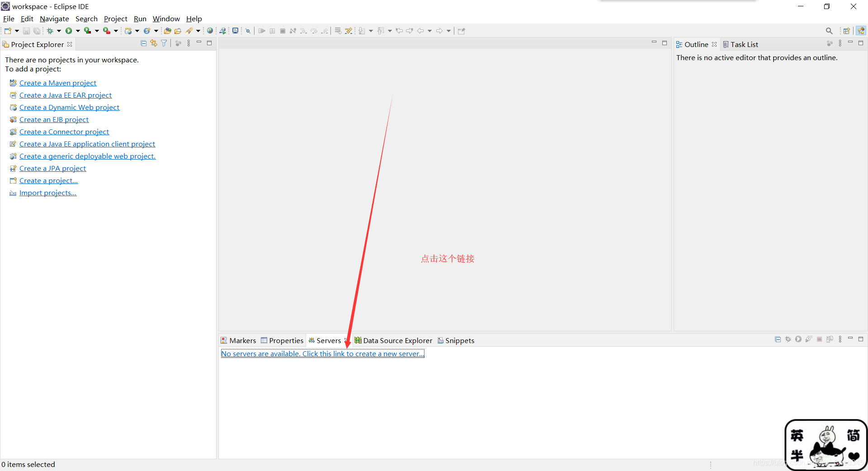
Task: Click the Search flashlight toolbar icon
Action: tap(189, 31)
